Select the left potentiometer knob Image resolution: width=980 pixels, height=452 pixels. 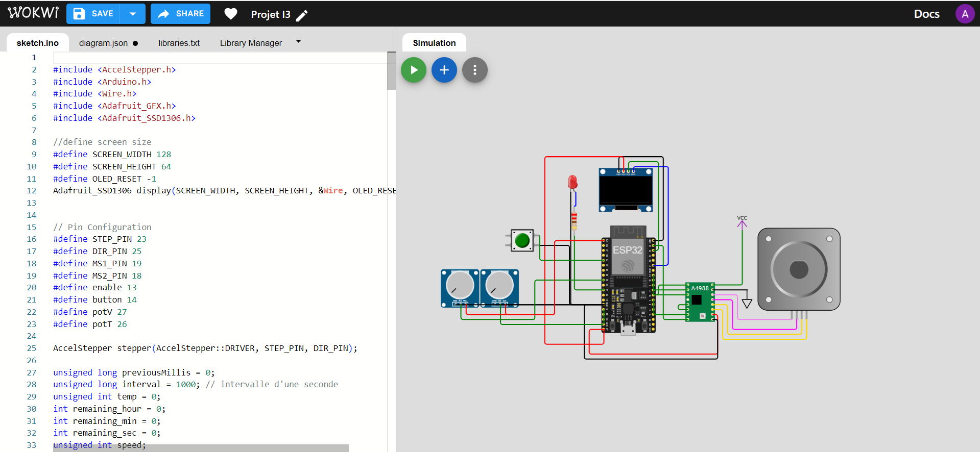[460, 286]
